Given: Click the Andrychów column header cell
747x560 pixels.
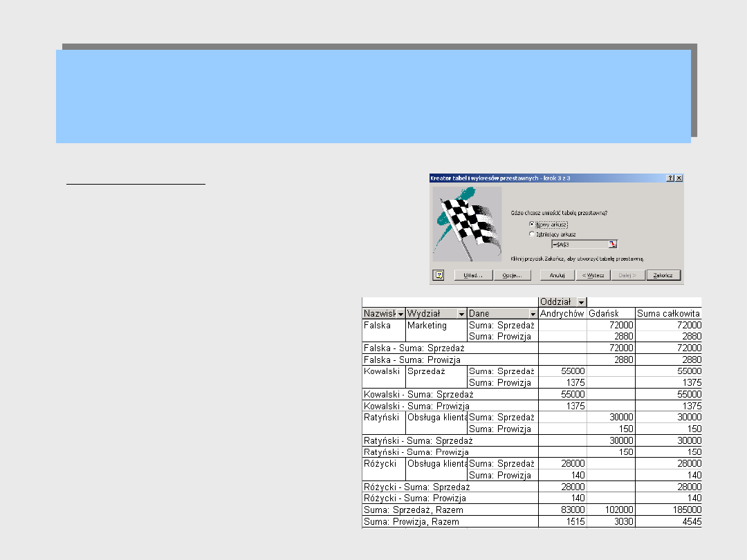Looking at the screenshot, I should [562, 314].
